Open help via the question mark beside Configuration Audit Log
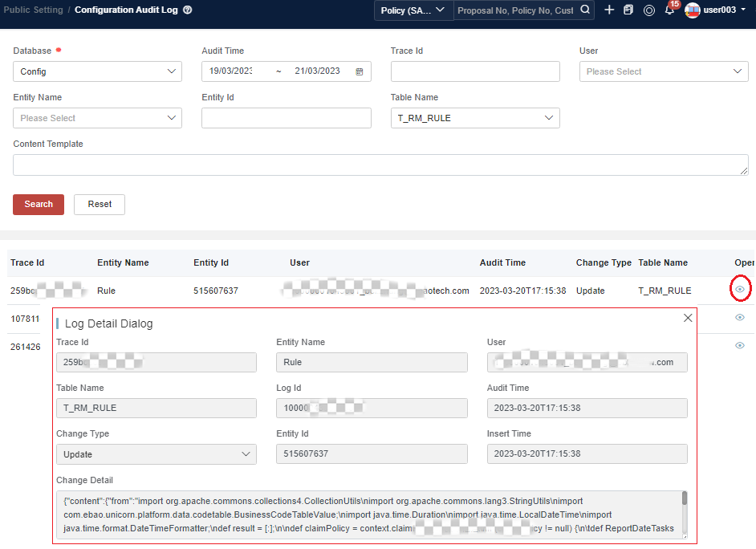The height and width of the screenshot is (549, 756). coord(186,11)
